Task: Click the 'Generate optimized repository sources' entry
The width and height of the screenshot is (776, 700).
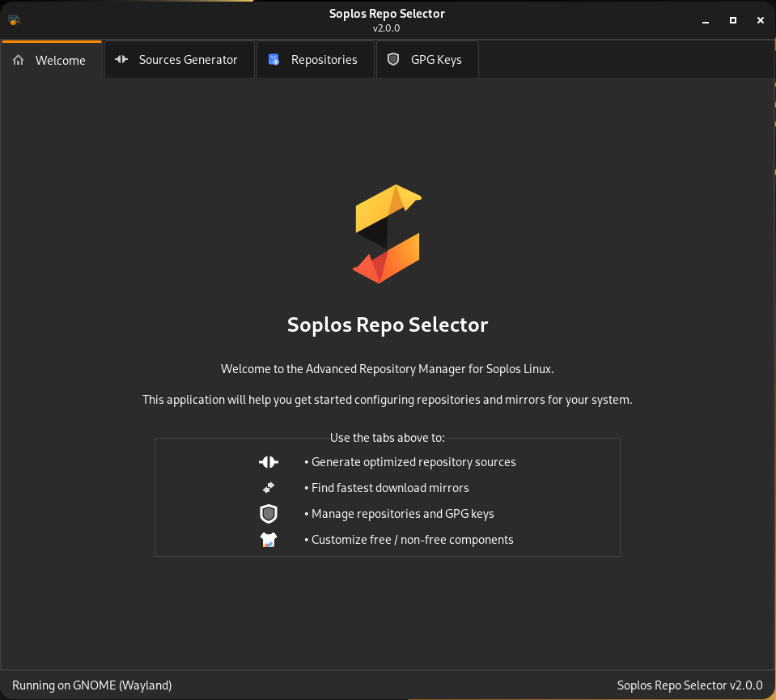Action: click(x=410, y=462)
